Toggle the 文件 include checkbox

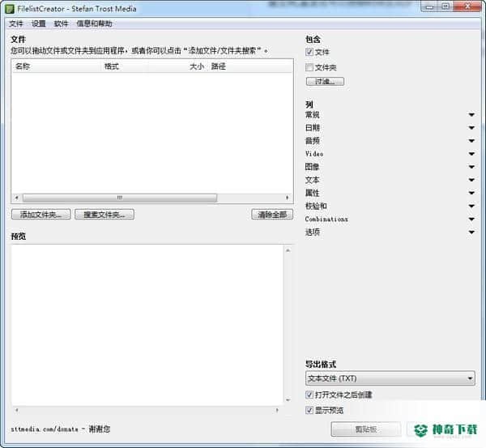(x=309, y=52)
